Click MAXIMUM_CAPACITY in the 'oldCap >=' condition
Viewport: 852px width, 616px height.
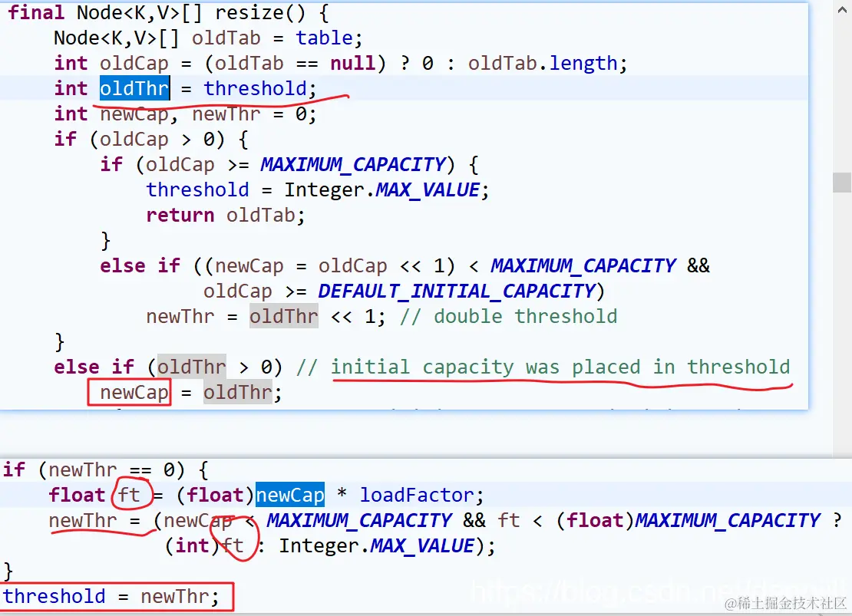coord(353,164)
